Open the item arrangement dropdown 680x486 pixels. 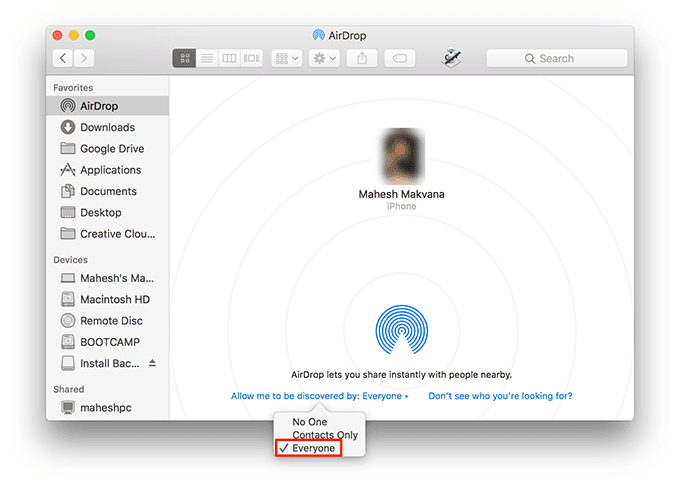[x=287, y=58]
